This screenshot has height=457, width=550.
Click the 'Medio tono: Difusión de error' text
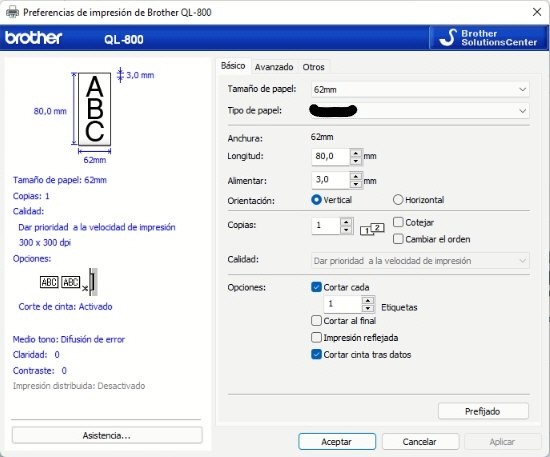click(69, 340)
